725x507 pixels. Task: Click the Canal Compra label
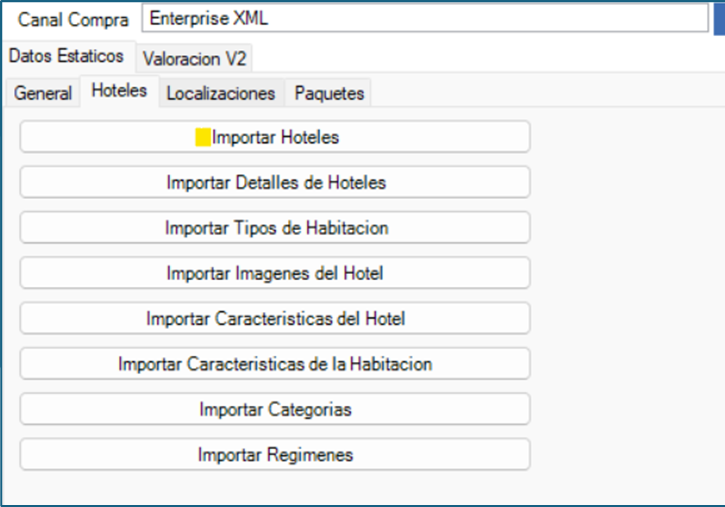[73, 20]
